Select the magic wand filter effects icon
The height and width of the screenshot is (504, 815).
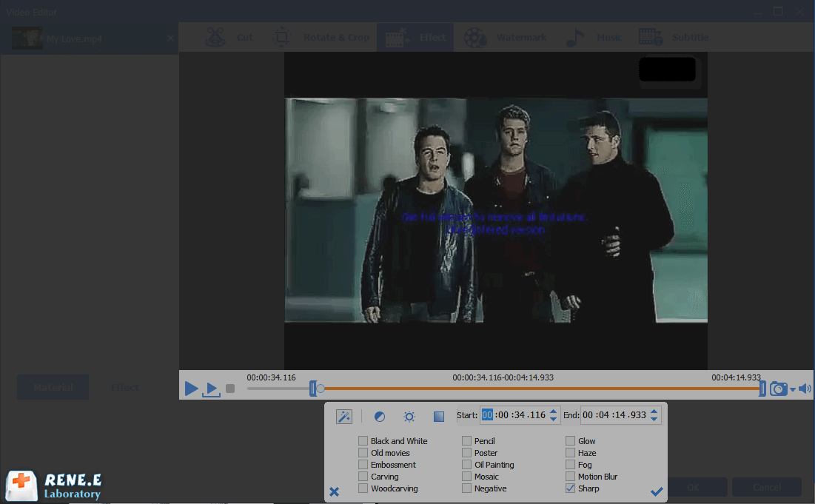[x=344, y=416]
